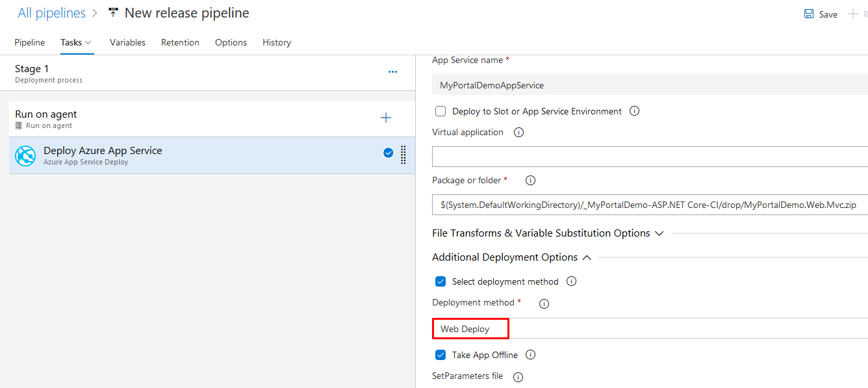
Task: Enable Deploy to Slot or App Service Environment
Action: pos(440,111)
